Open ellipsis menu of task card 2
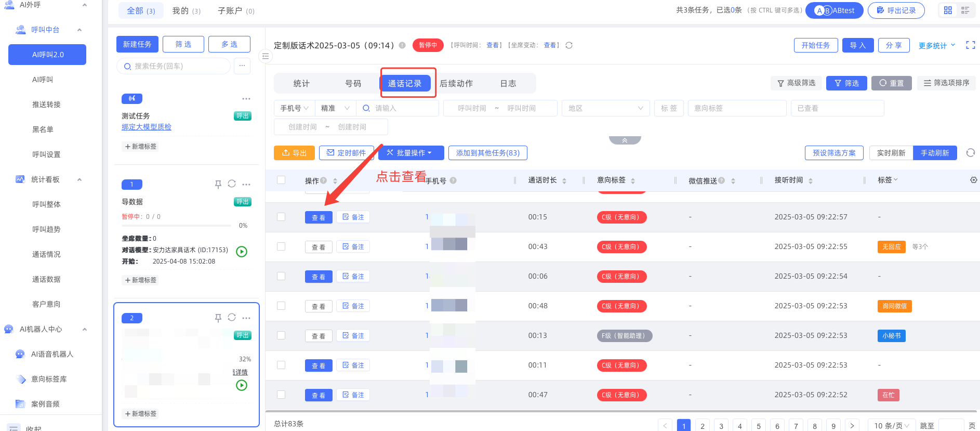 pyautogui.click(x=246, y=318)
